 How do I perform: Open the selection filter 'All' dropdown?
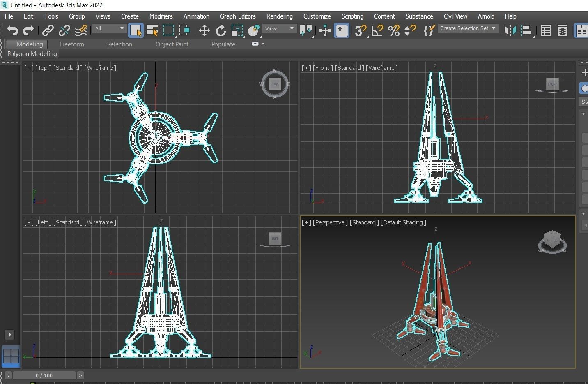click(109, 28)
